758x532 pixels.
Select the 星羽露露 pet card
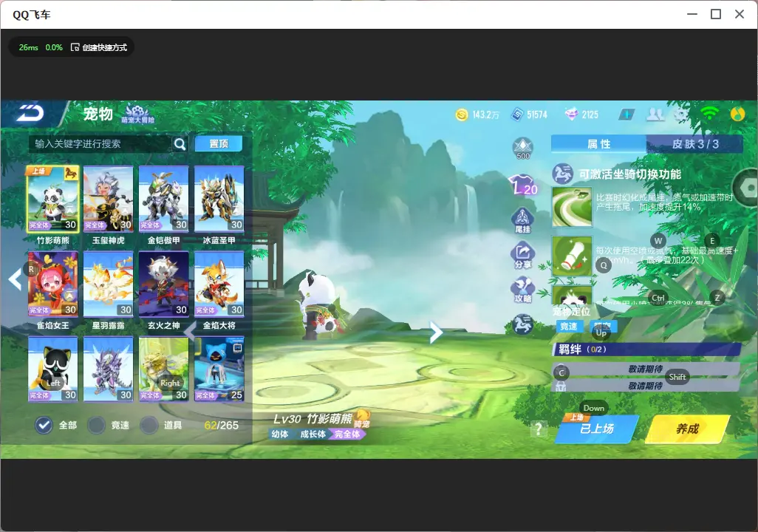point(109,284)
